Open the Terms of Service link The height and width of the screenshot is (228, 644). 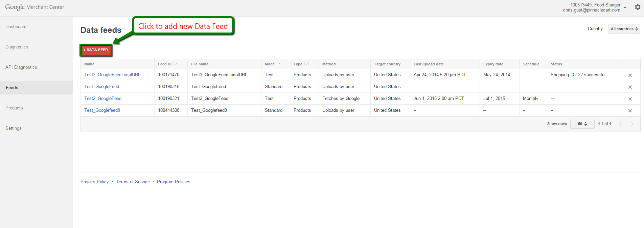pyautogui.click(x=133, y=182)
